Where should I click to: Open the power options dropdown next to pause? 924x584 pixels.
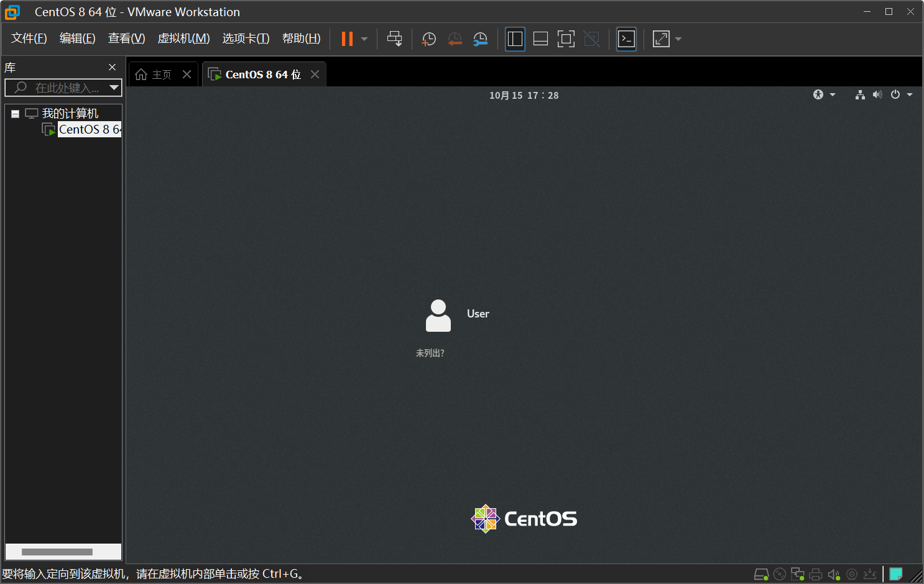364,39
